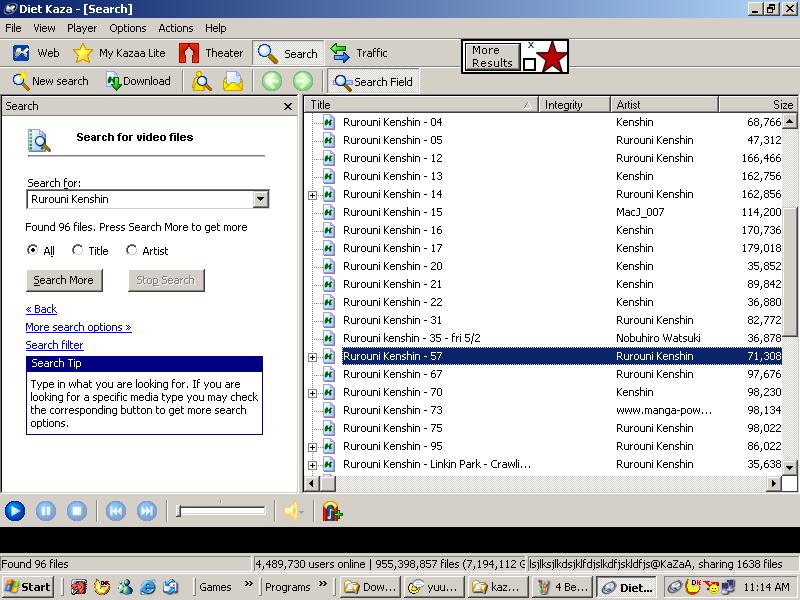This screenshot has width=800, height=600.
Task: Open the More search options link
Action: [x=78, y=327]
